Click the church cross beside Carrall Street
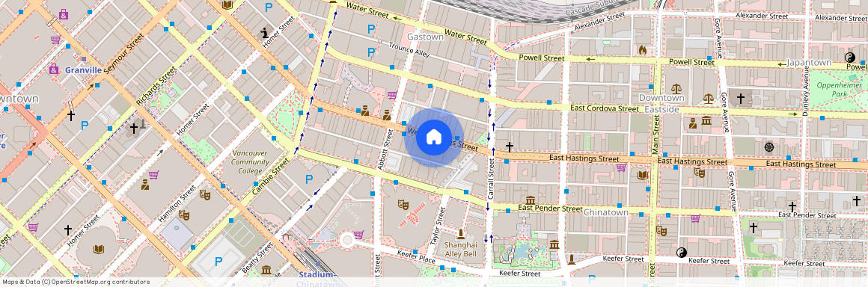The width and height of the screenshot is (868, 287). [510, 146]
